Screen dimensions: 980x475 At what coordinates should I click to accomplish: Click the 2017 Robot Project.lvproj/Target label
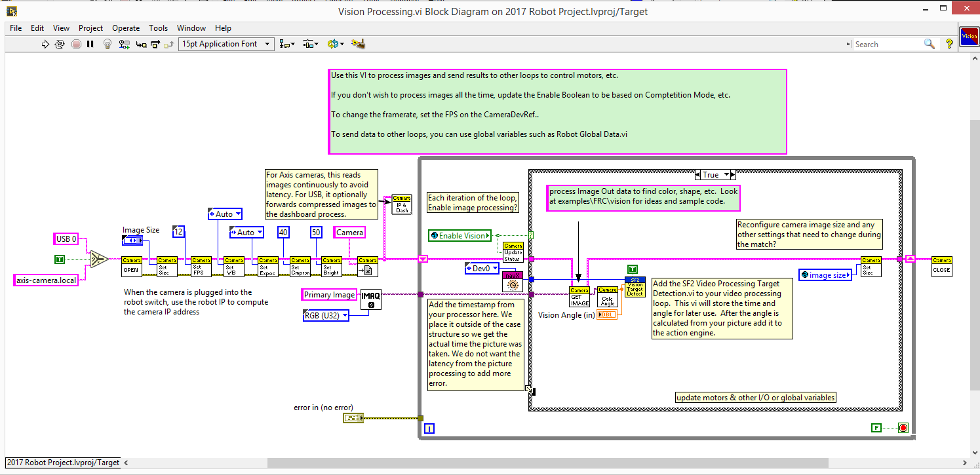[64, 463]
